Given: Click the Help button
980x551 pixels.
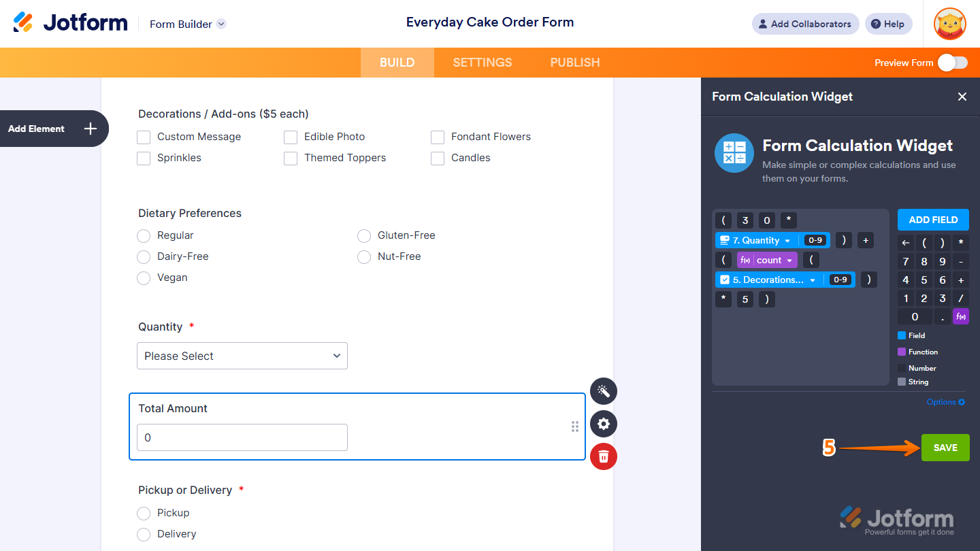Looking at the screenshot, I should [x=888, y=24].
